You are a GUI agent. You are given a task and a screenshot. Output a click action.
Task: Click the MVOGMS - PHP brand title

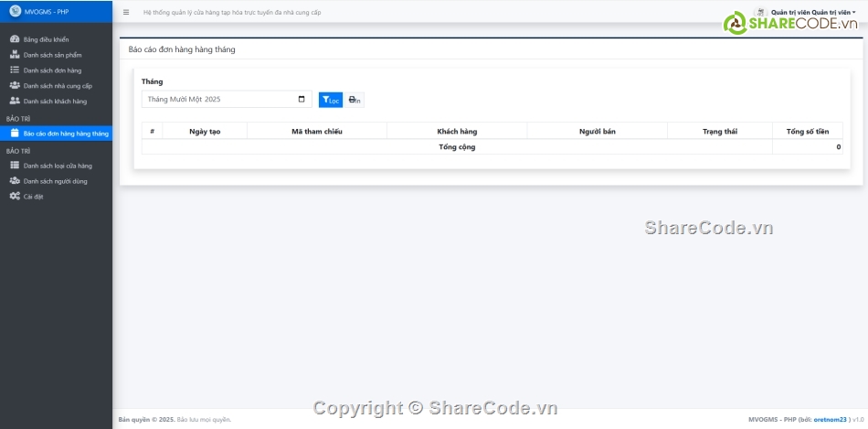pos(47,12)
